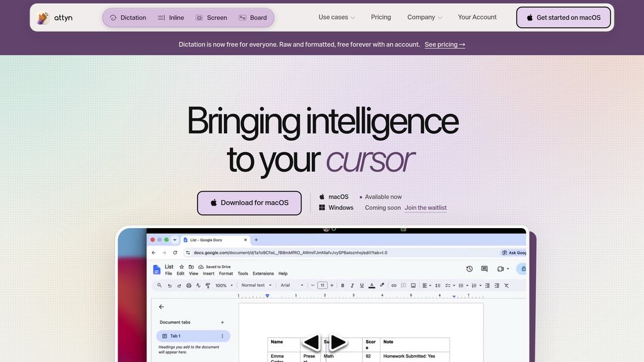Click Get started on macOS button

pos(563,18)
